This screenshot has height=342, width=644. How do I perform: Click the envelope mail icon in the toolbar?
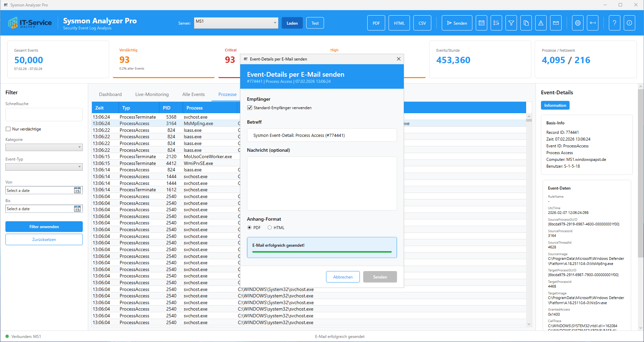pos(555,23)
